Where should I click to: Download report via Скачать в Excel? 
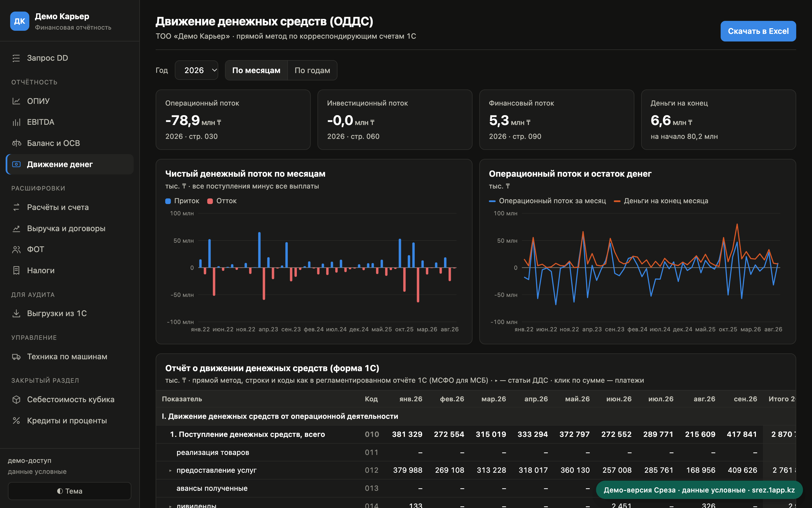pyautogui.click(x=758, y=31)
